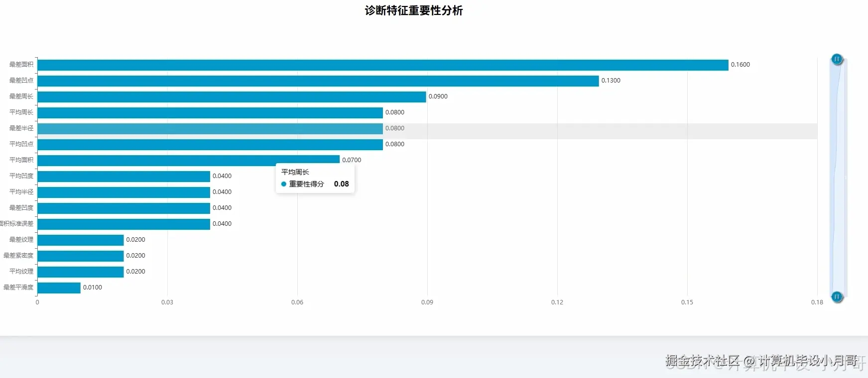Click the 平均凹度 bar

click(124, 177)
